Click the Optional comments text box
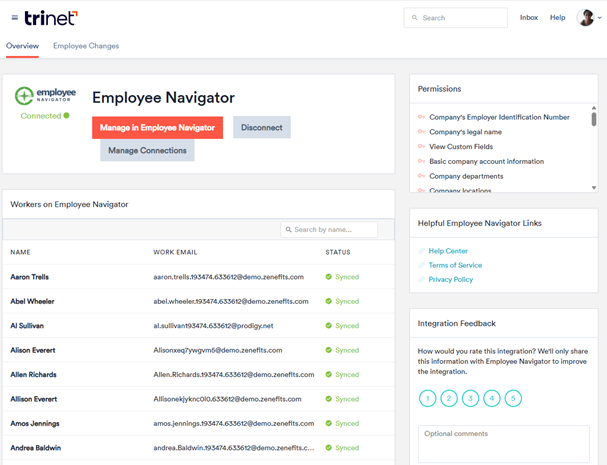 pos(504,444)
